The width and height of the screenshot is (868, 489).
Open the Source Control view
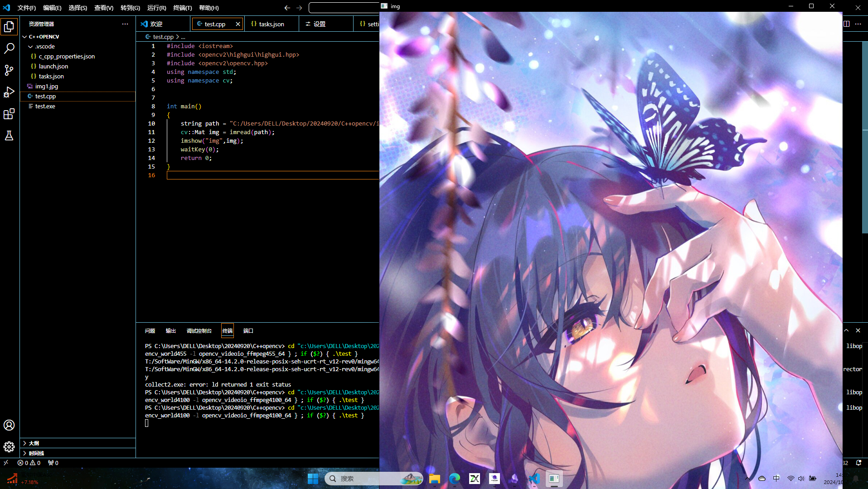pos(9,70)
